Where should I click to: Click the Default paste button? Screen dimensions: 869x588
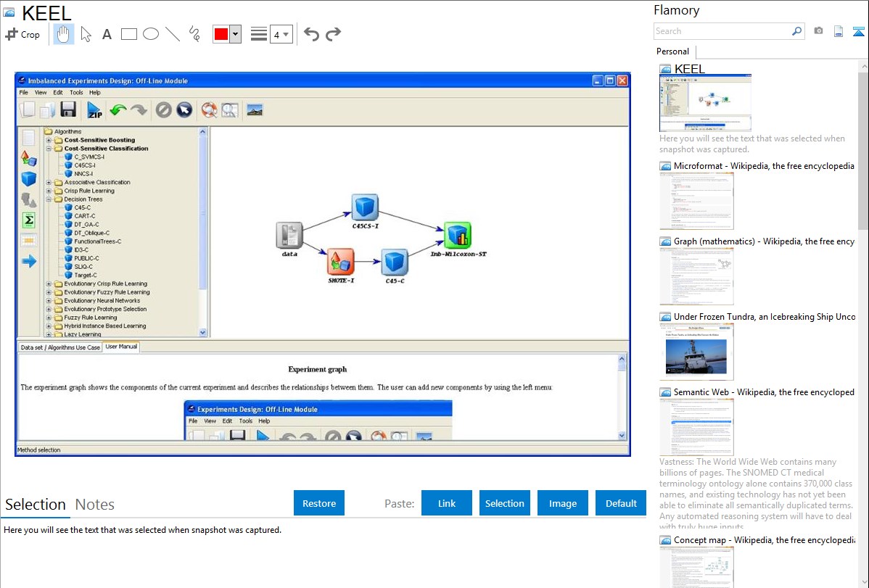pyautogui.click(x=621, y=503)
